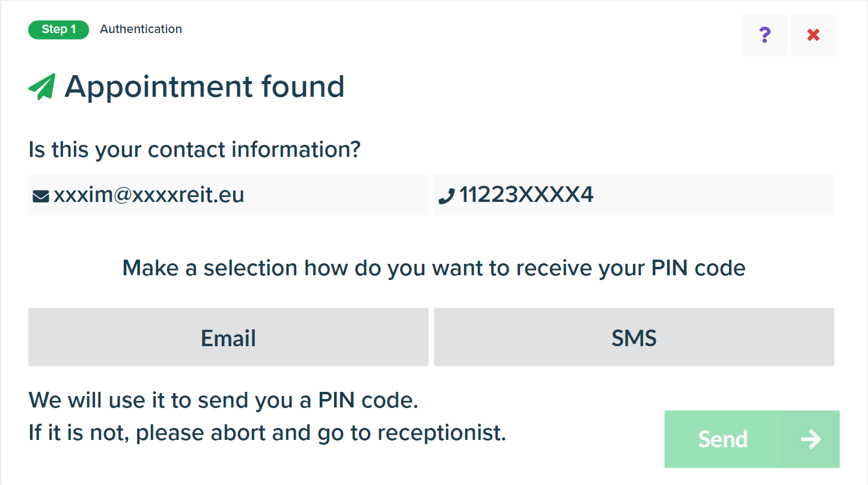Click the Authentication step label
Screen dimensions: 868x485
click(x=141, y=29)
